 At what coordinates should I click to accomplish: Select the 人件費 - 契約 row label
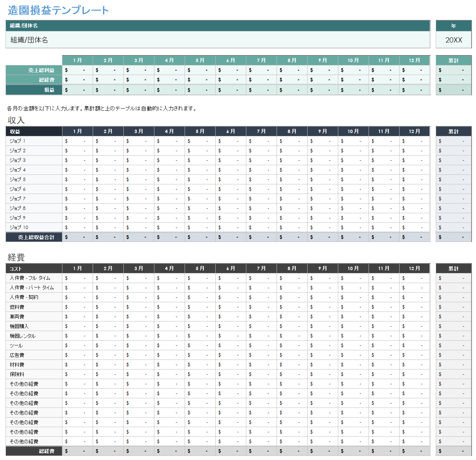click(x=34, y=297)
